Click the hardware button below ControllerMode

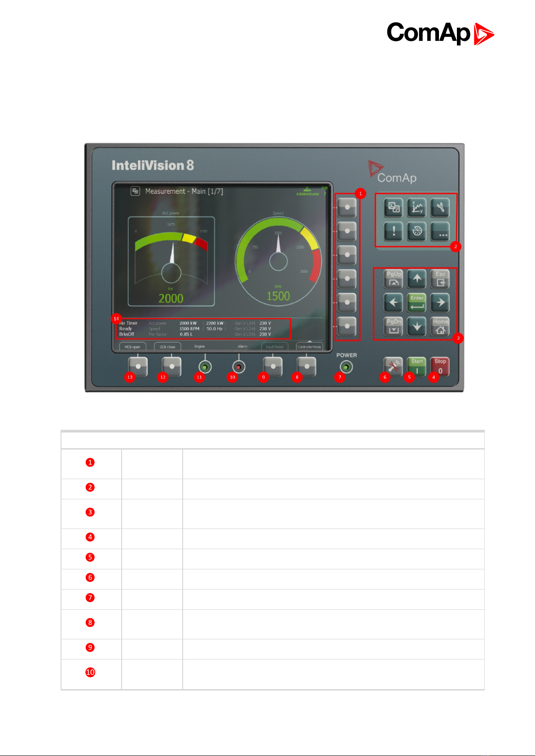[x=307, y=367]
